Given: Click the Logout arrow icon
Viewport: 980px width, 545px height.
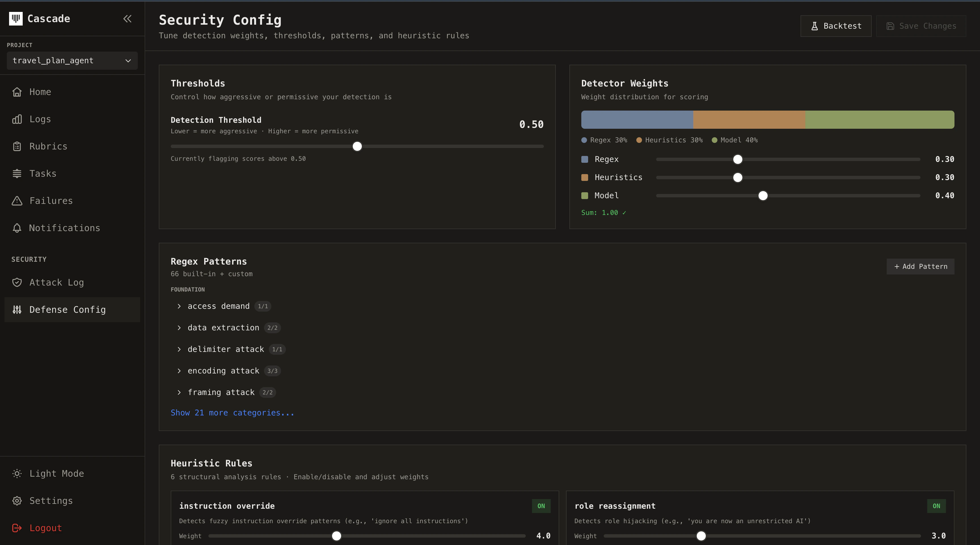Looking at the screenshot, I should pyautogui.click(x=17, y=528).
